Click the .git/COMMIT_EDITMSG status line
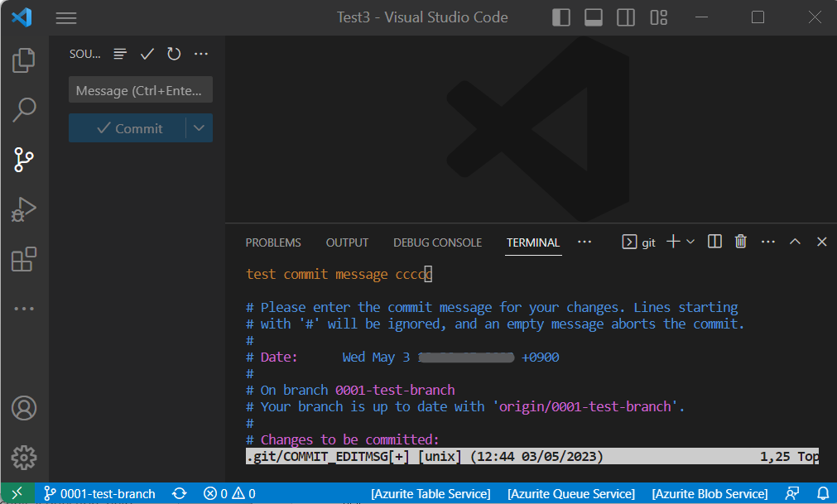The height and width of the screenshot is (504, 837). [532, 457]
